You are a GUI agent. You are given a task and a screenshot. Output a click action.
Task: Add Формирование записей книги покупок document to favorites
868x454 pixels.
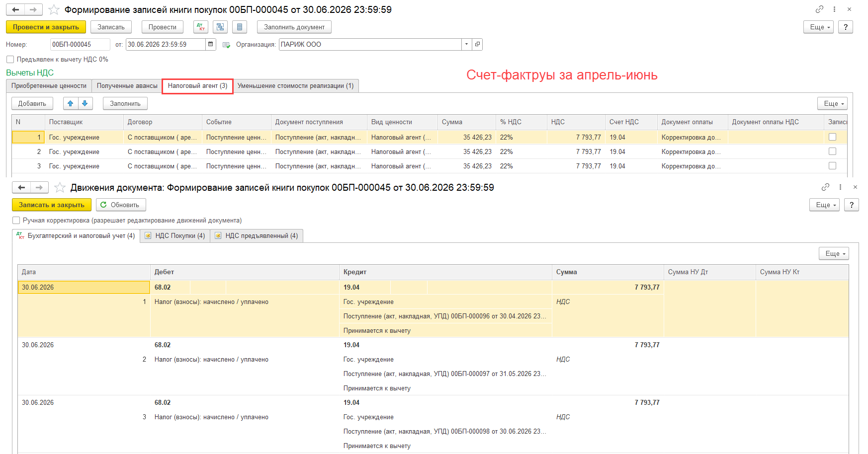click(x=54, y=10)
